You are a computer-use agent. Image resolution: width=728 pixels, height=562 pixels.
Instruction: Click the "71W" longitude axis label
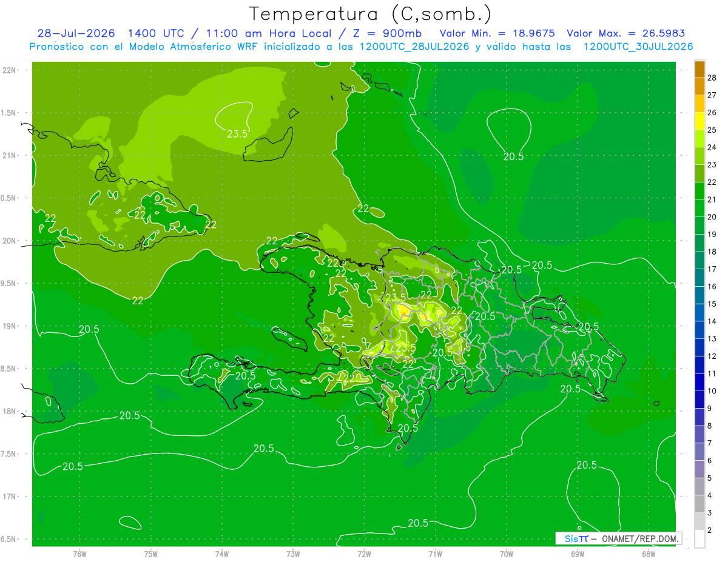pyautogui.click(x=435, y=554)
